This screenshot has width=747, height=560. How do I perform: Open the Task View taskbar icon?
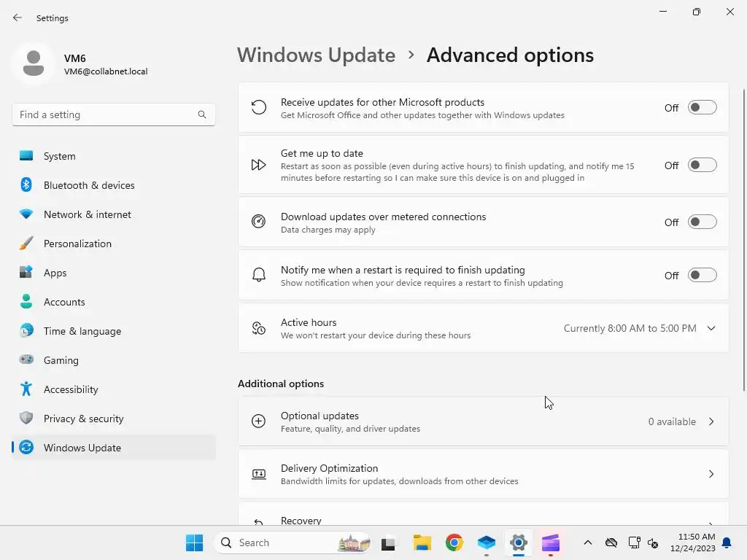coord(388,542)
